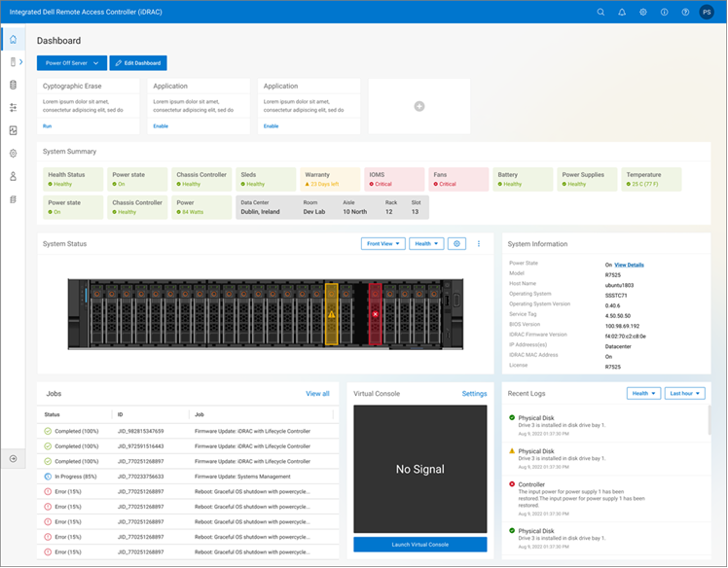This screenshot has width=728, height=568.
Task: Click the red critical drive bay
Action: point(376,313)
